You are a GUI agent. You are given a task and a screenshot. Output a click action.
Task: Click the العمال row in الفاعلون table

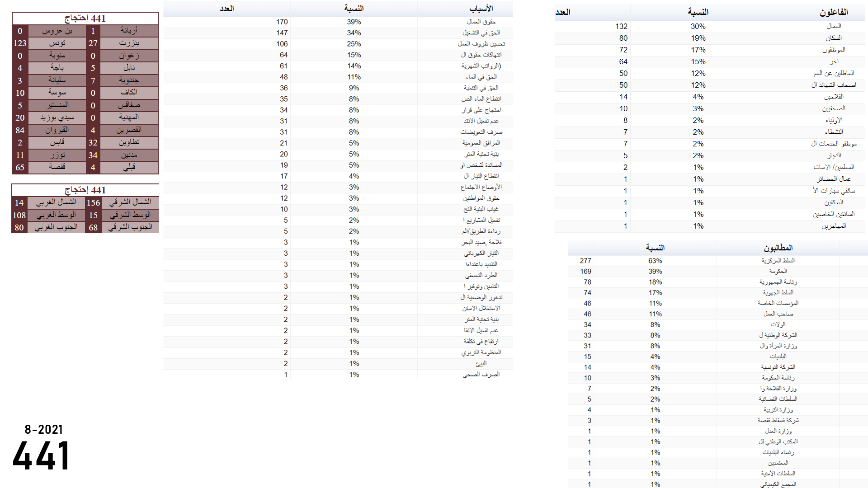pos(833,26)
